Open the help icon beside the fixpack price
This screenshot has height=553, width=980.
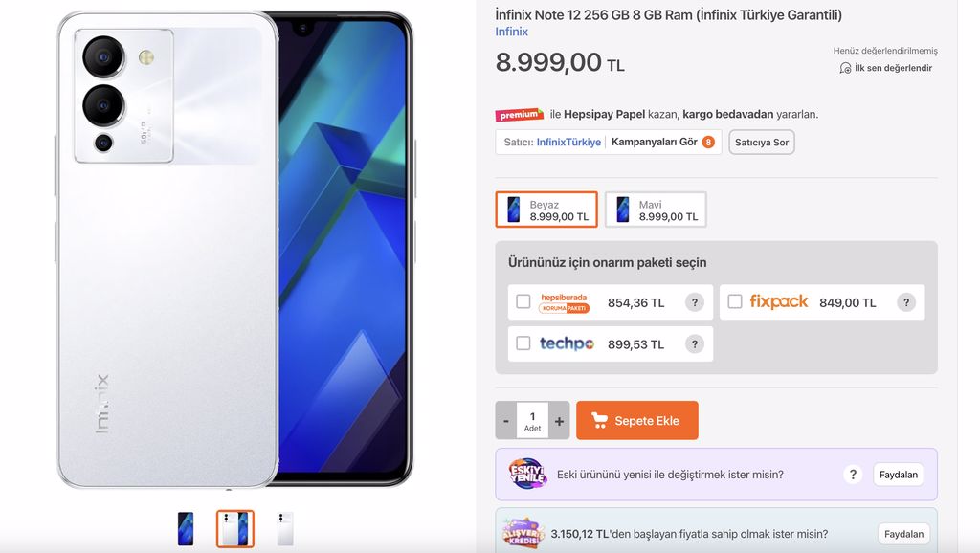[906, 302]
